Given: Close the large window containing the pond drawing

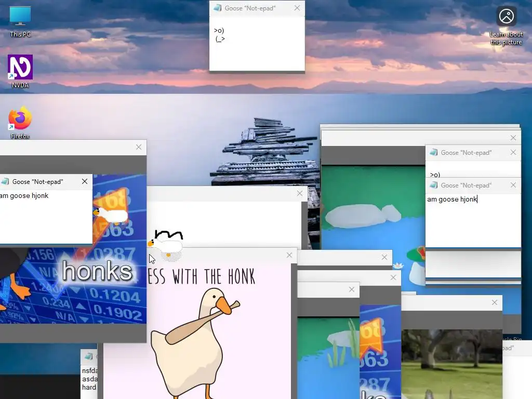Looking at the screenshot, I should pyautogui.click(x=513, y=138).
